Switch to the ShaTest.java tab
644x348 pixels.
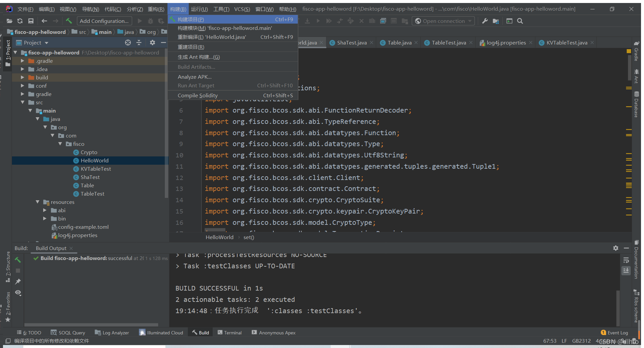pyautogui.click(x=352, y=43)
